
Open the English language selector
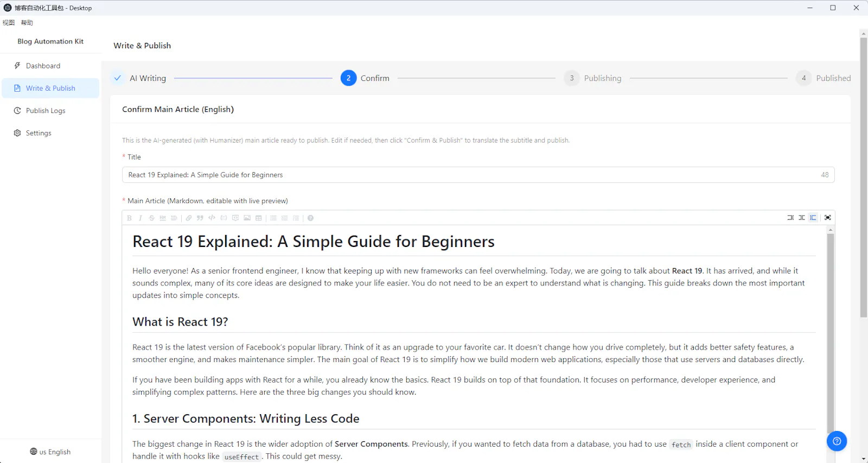point(50,452)
